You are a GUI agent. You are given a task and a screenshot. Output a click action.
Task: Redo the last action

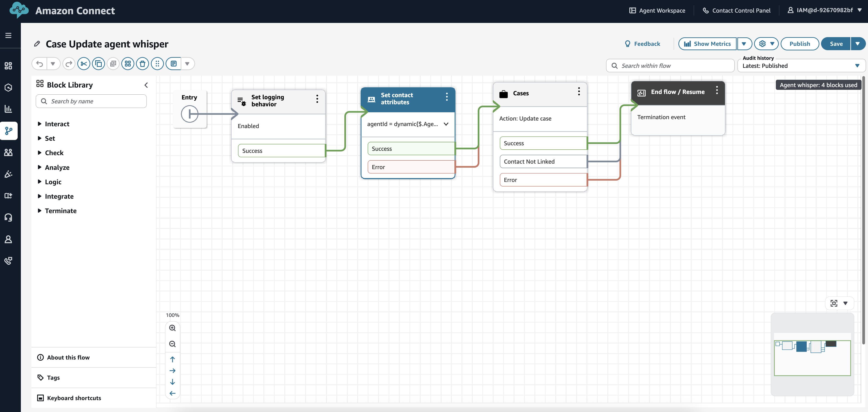(x=69, y=63)
